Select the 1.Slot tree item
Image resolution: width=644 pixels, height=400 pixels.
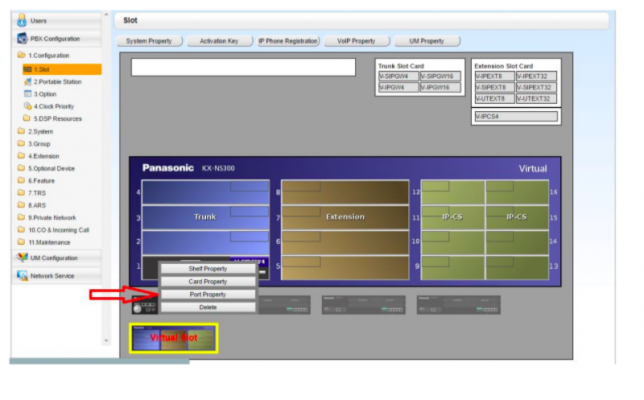[42, 69]
